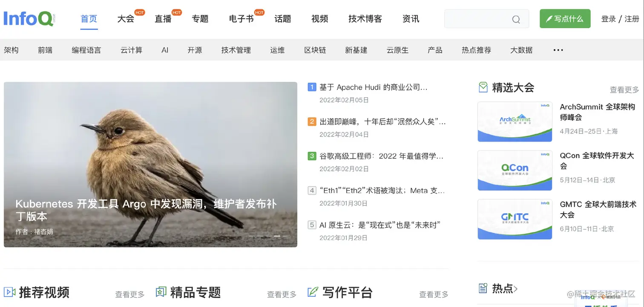Open the 谷歌高级工程师 article headline
Image resolution: width=644 pixels, height=307 pixels.
pos(382,156)
